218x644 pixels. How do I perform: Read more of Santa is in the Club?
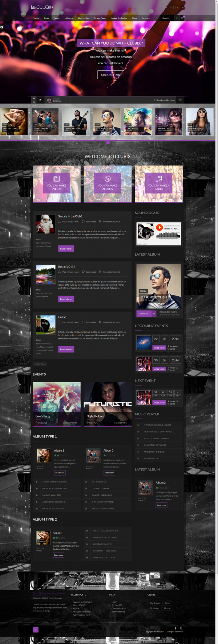coord(66,249)
